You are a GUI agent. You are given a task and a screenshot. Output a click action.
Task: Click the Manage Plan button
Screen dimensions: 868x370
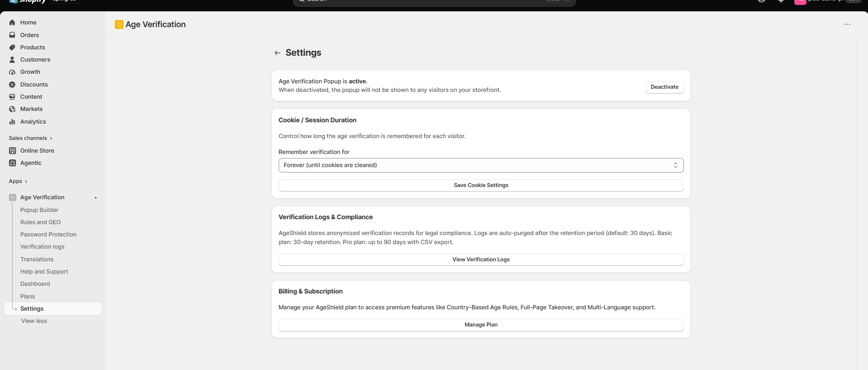click(481, 325)
